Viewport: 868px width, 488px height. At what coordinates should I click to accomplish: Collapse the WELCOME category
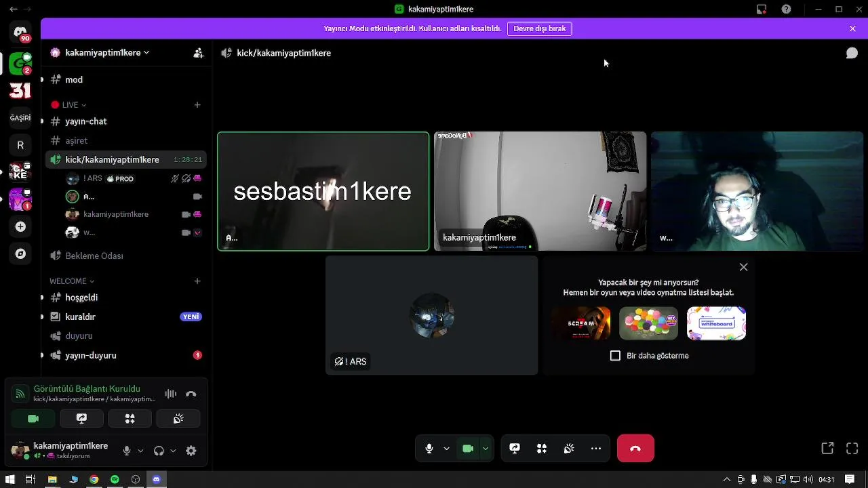[72, 281]
